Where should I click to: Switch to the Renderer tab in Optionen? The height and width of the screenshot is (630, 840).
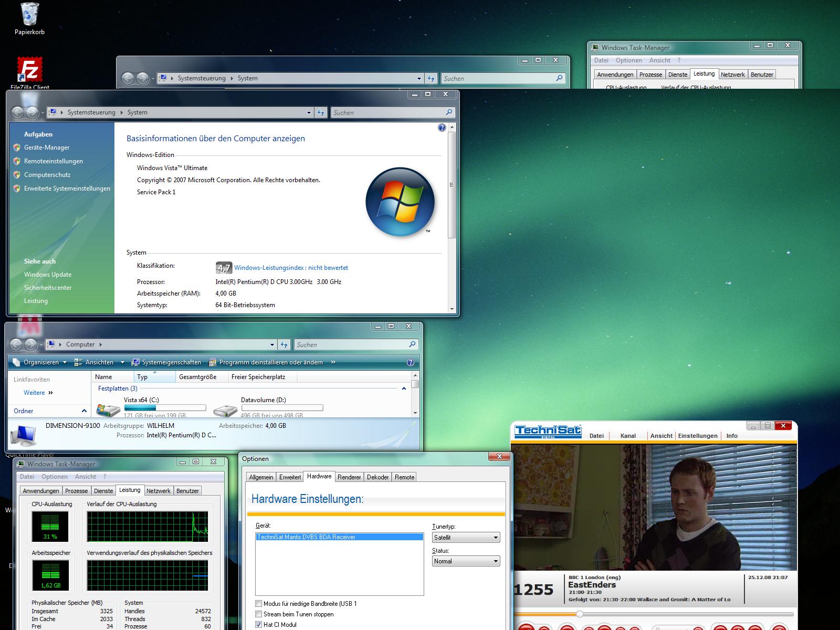pos(349,477)
